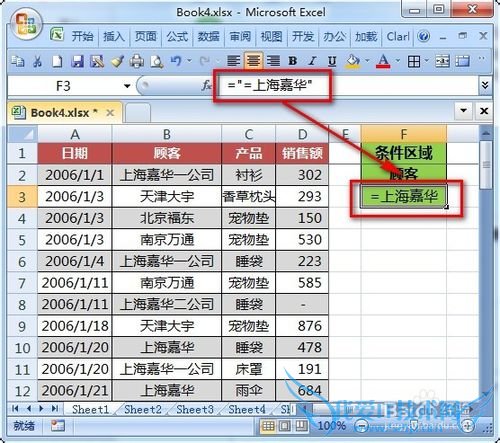Image resolution: width=500 pixels, height=443 pixels.
Task: Open the 数据 ribbon tab
Action: (208, 36)
